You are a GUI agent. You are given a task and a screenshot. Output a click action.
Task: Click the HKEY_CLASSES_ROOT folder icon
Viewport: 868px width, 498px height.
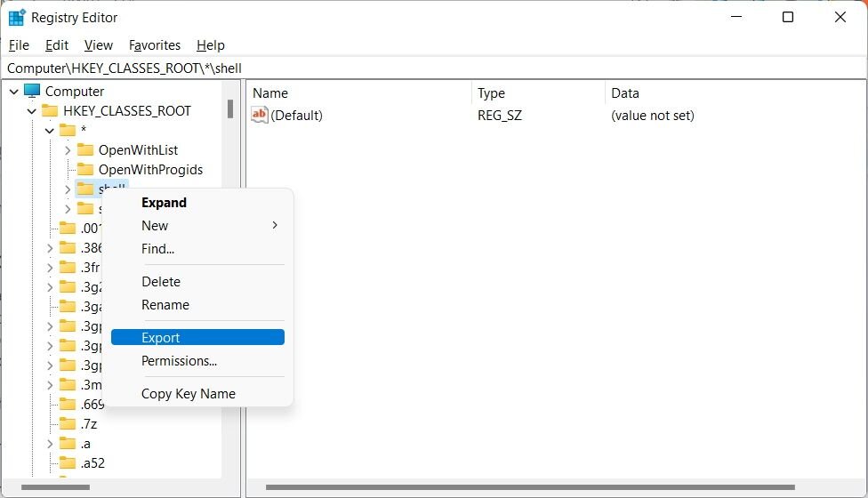50,110
